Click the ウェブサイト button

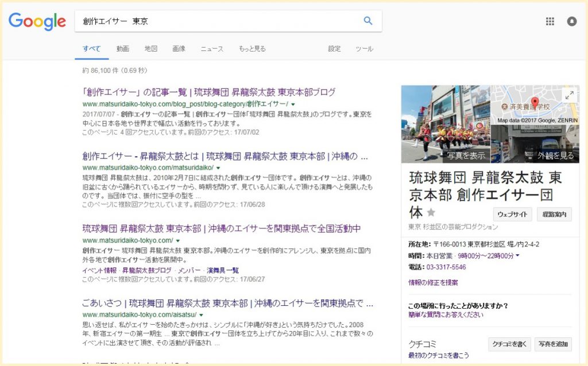[512, 215]
